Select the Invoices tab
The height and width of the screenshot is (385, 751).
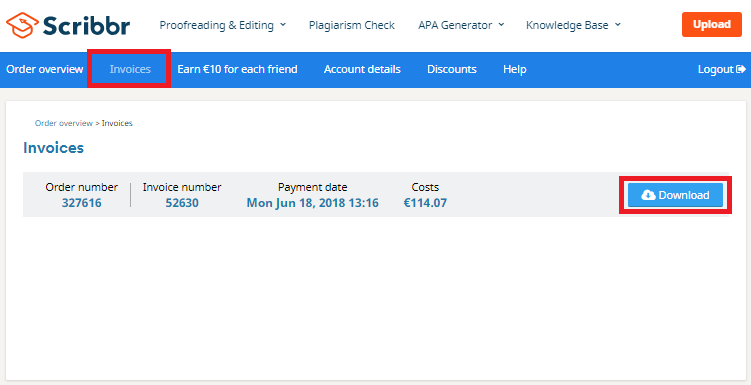(130, 69)
